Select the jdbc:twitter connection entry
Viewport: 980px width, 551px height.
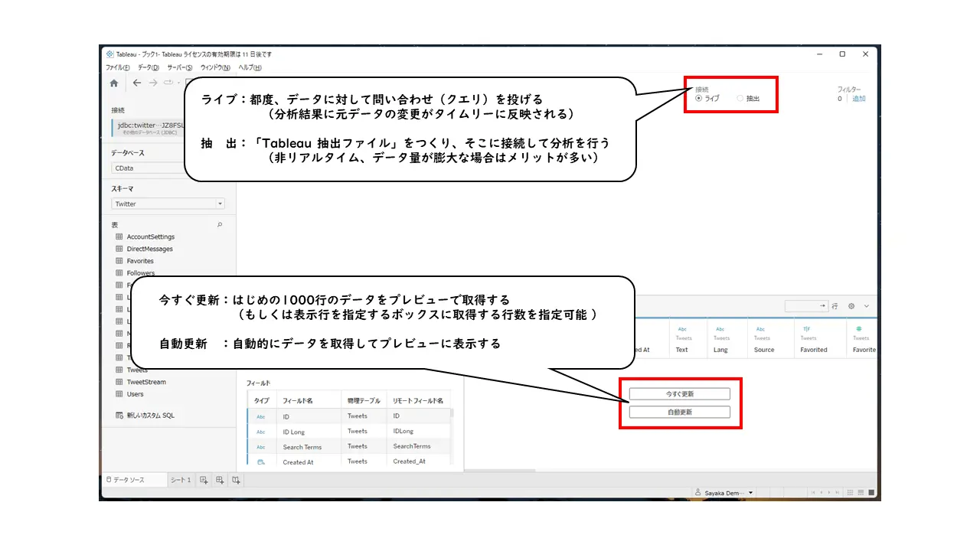tap(149, 128)
